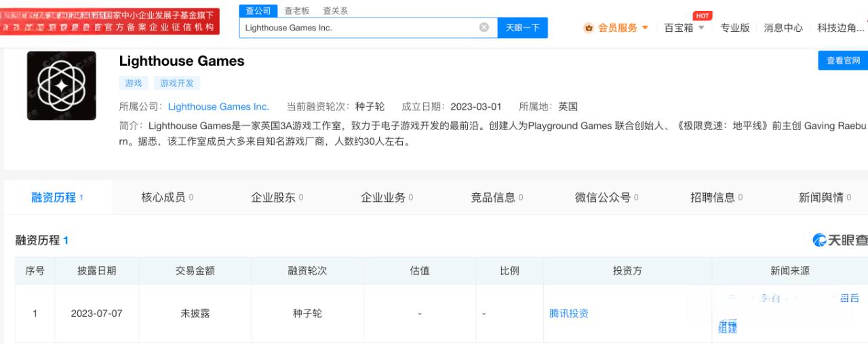Click the 披露日期 column header
Screen dimensions: 868x344
(96, 270)
